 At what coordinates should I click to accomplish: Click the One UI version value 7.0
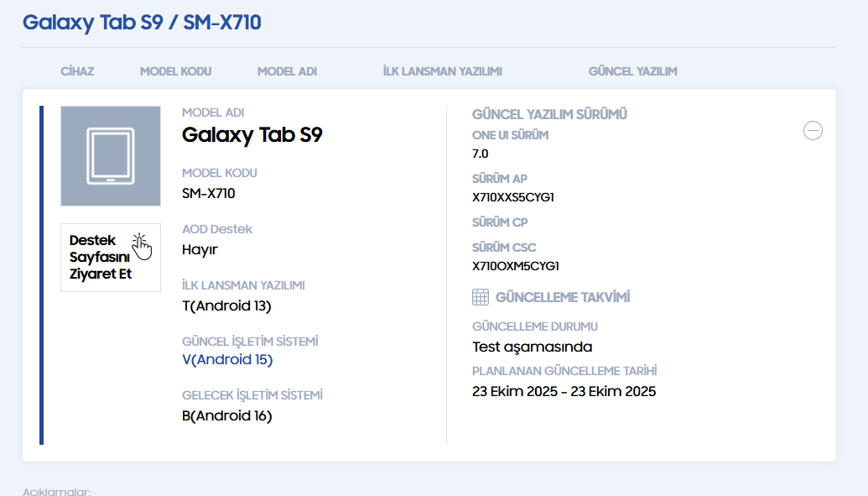(x=480, y=154)
